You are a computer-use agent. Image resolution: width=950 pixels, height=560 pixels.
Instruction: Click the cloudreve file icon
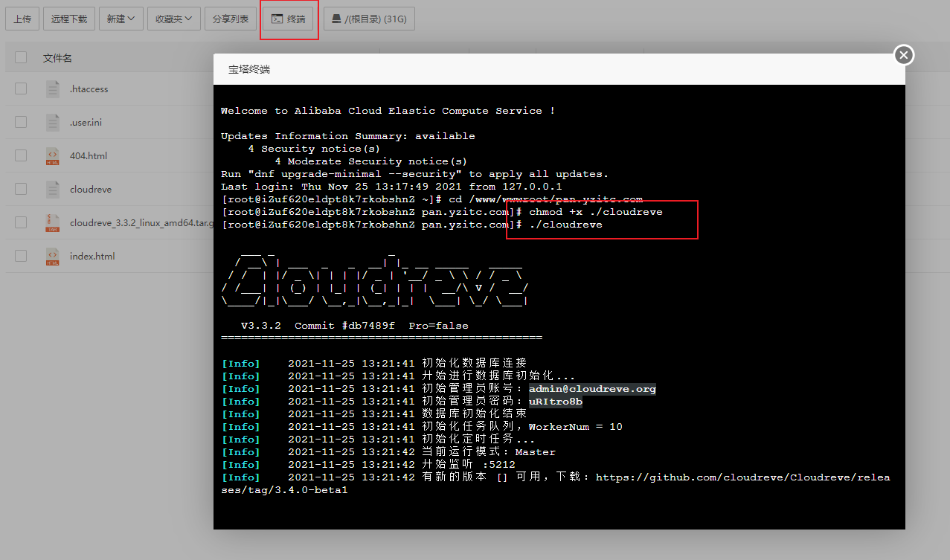(52, 190)
